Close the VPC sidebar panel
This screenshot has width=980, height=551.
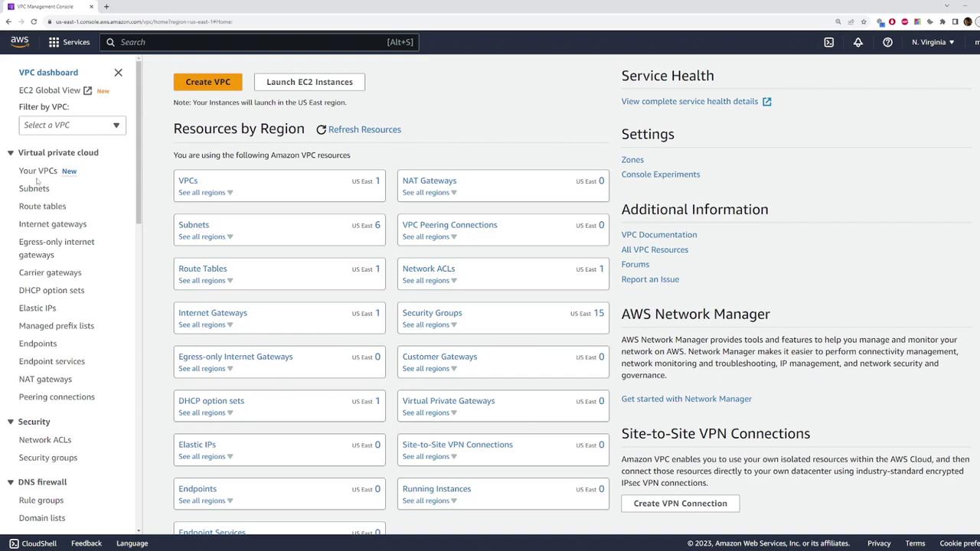[118, 73]
